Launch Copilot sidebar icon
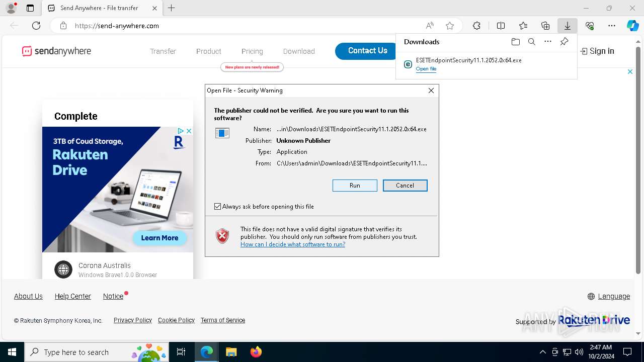 coord(632,26)
